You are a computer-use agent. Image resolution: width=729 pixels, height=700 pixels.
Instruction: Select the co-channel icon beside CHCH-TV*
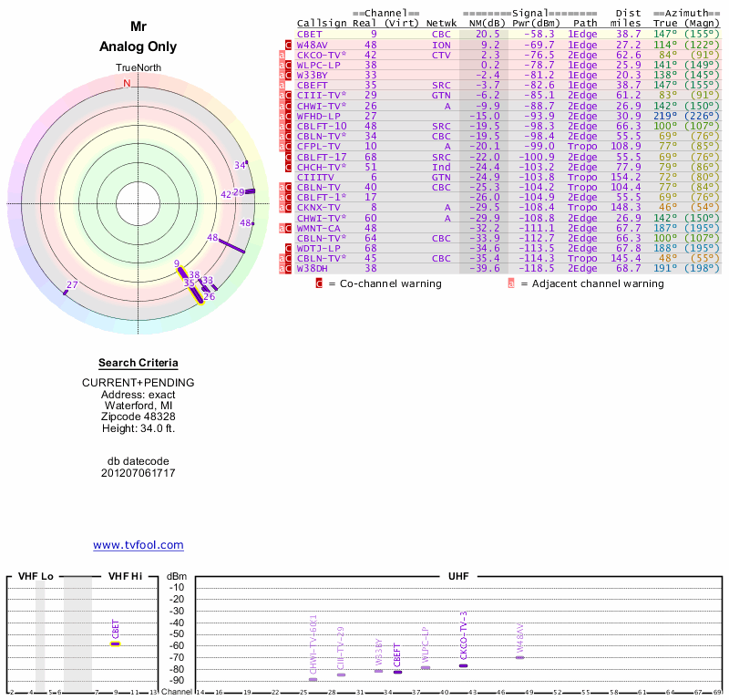[289, 168]
